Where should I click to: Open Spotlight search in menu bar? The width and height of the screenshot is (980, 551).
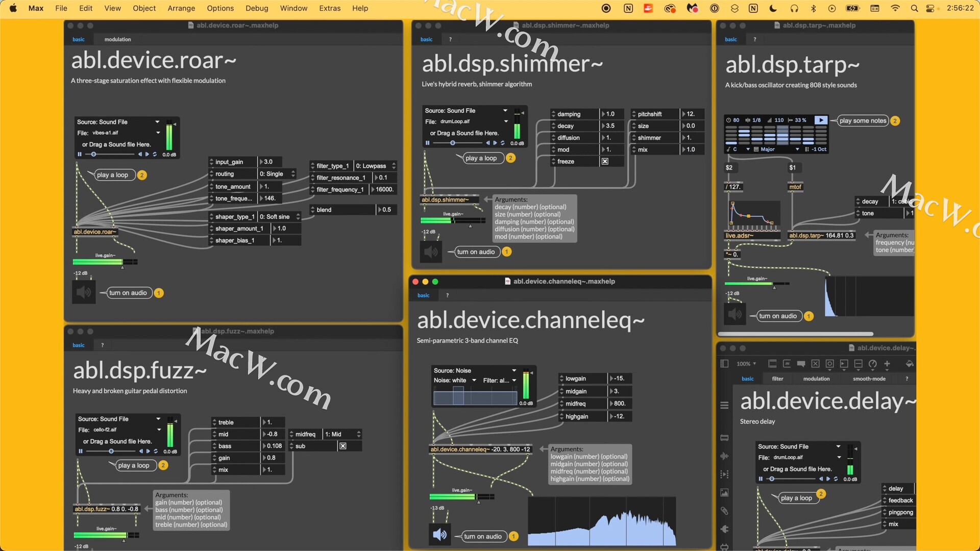(x=914, y=8)
